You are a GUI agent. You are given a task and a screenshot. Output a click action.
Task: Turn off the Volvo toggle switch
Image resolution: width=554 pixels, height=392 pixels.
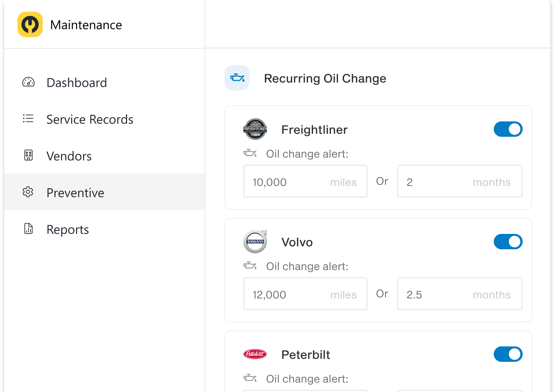pyautogui.click(x=508, y=242)
